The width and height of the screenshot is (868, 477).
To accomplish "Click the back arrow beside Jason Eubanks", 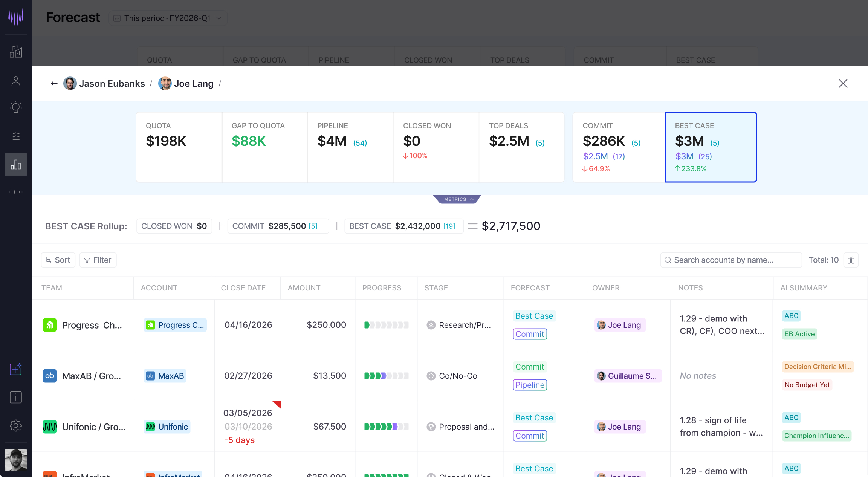I will click(54, 84).
